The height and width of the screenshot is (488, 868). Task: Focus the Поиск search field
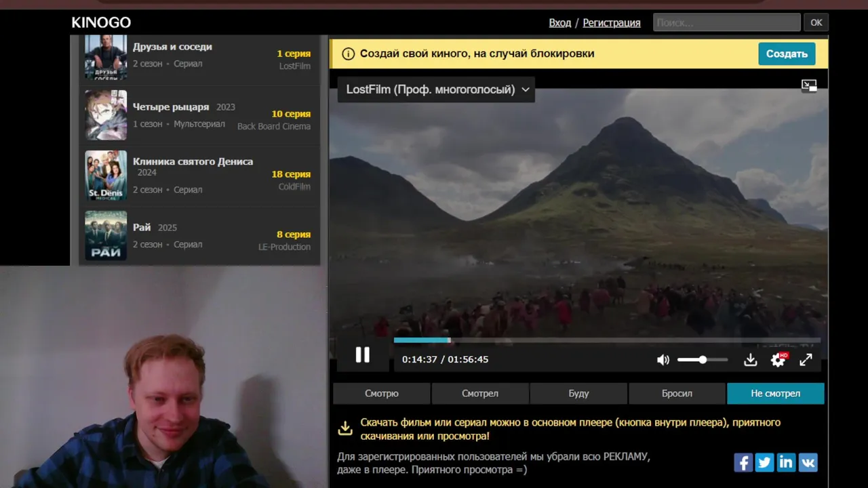coord(727,22)
